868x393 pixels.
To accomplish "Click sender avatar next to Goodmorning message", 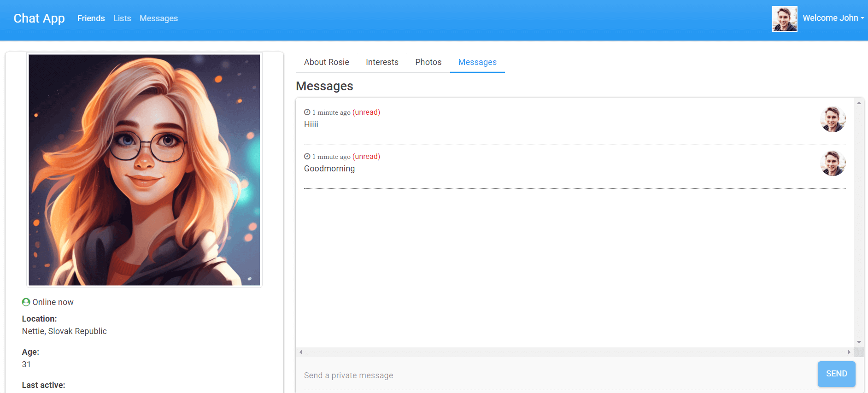I will 833,164.
